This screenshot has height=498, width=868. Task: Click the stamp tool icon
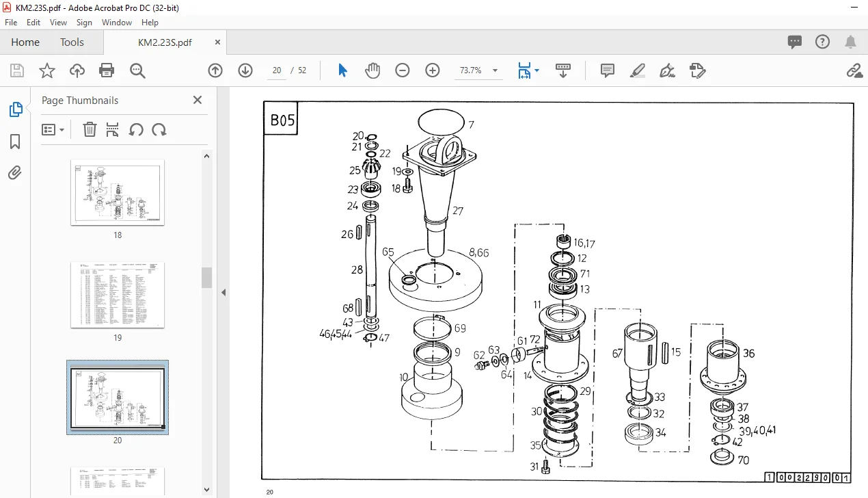click(697, 70)
